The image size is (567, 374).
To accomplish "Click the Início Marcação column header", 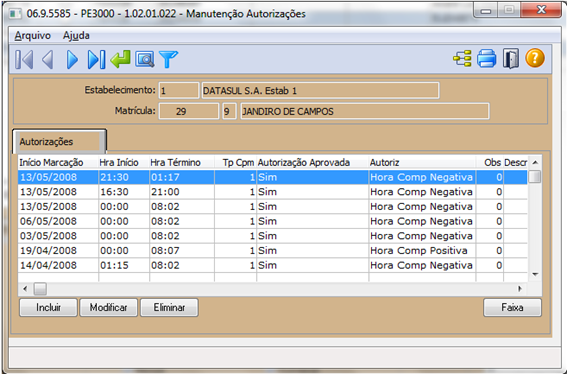I will click(58, 163).
